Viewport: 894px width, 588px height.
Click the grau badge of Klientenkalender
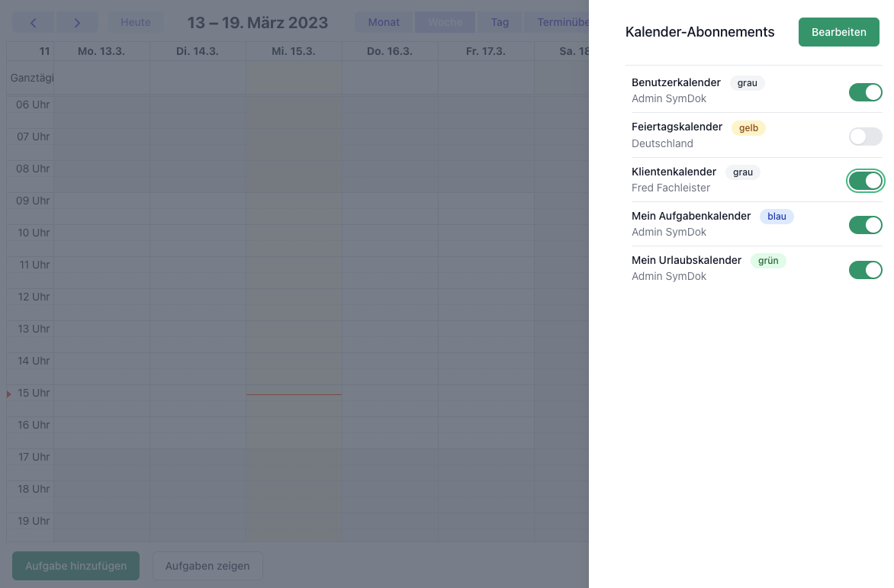click(743, 172)
